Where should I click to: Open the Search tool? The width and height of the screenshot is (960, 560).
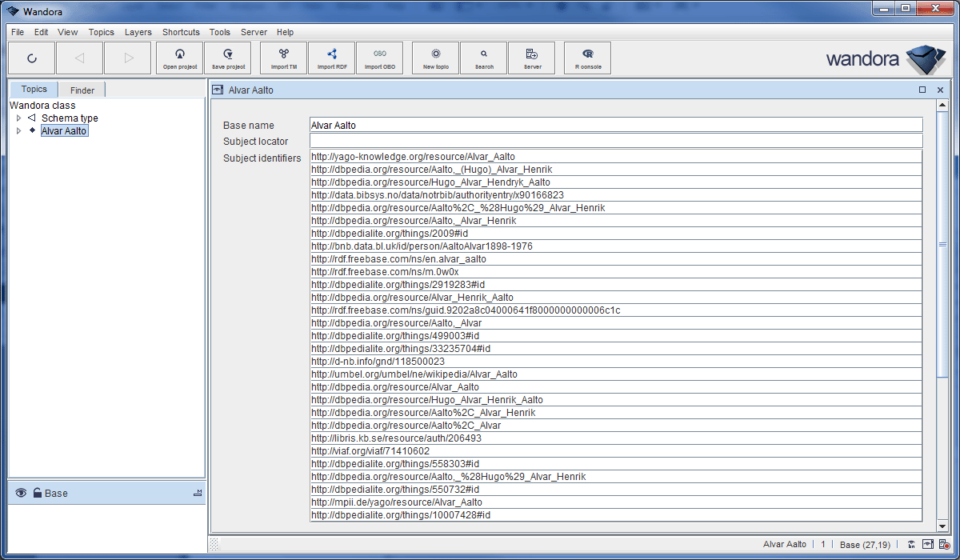[482, 58]
